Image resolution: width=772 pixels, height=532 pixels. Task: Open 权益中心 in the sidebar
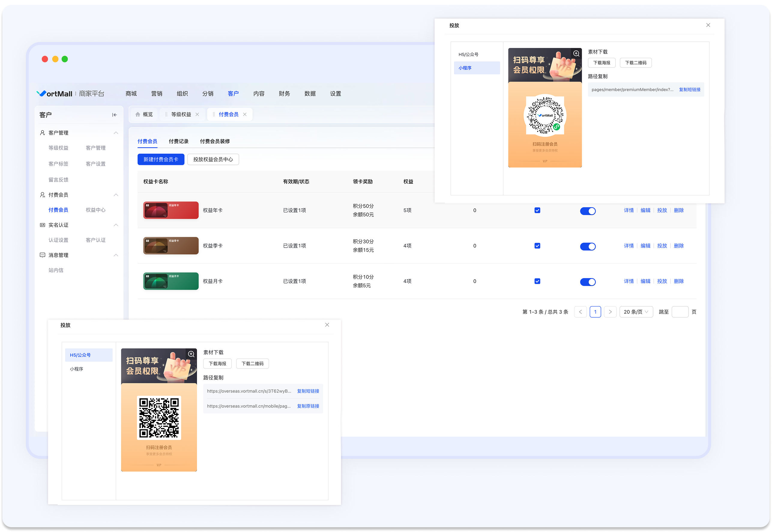[x=96, y=210]
